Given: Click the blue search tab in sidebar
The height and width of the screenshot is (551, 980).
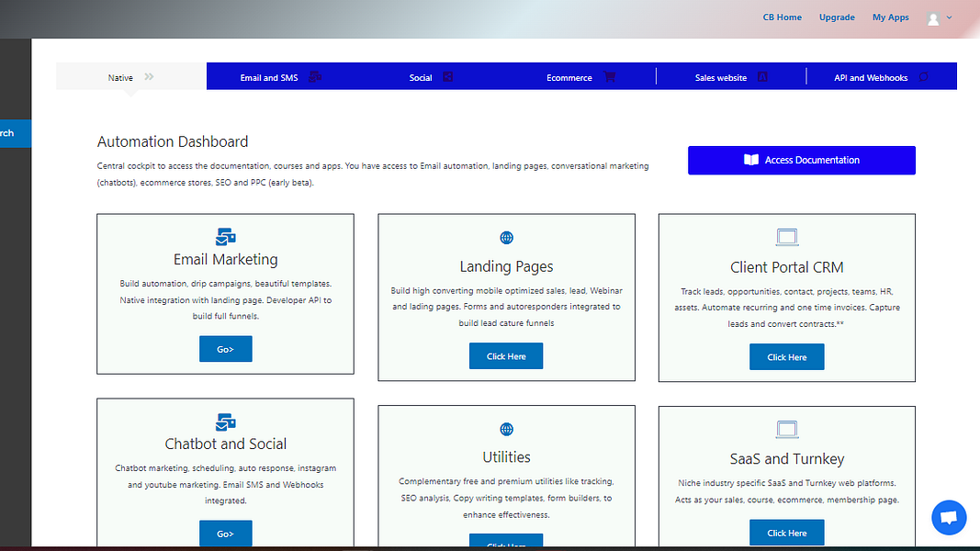Looking at the screenshot, I should tap(16, 133).
